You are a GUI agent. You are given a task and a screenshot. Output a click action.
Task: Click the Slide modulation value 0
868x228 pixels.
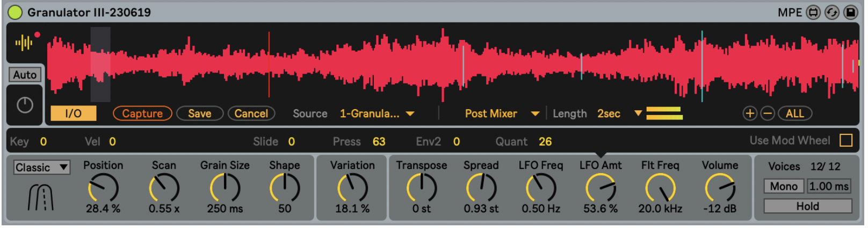291,141
